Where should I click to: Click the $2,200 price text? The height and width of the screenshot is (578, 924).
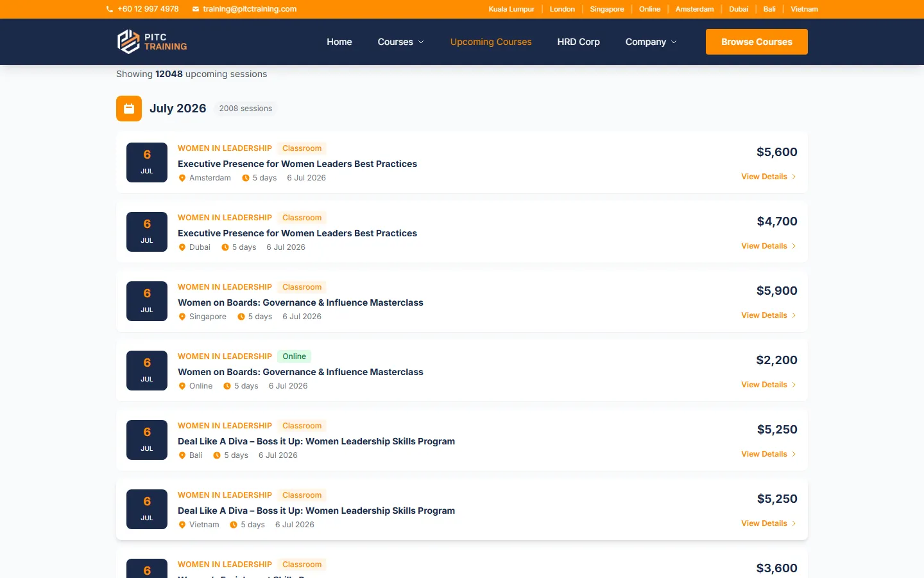(777, 360)
